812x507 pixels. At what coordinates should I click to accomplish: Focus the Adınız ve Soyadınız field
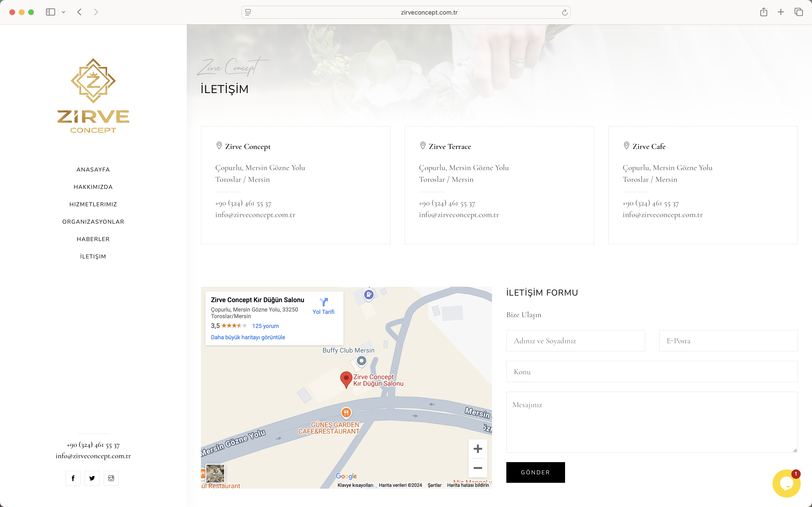point(575,341)
